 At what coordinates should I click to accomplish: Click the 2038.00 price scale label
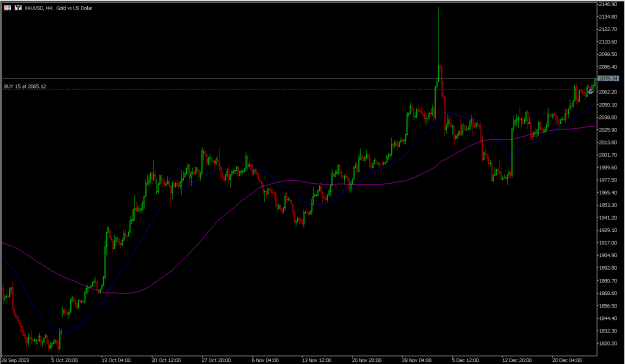[x=608, y=117]
